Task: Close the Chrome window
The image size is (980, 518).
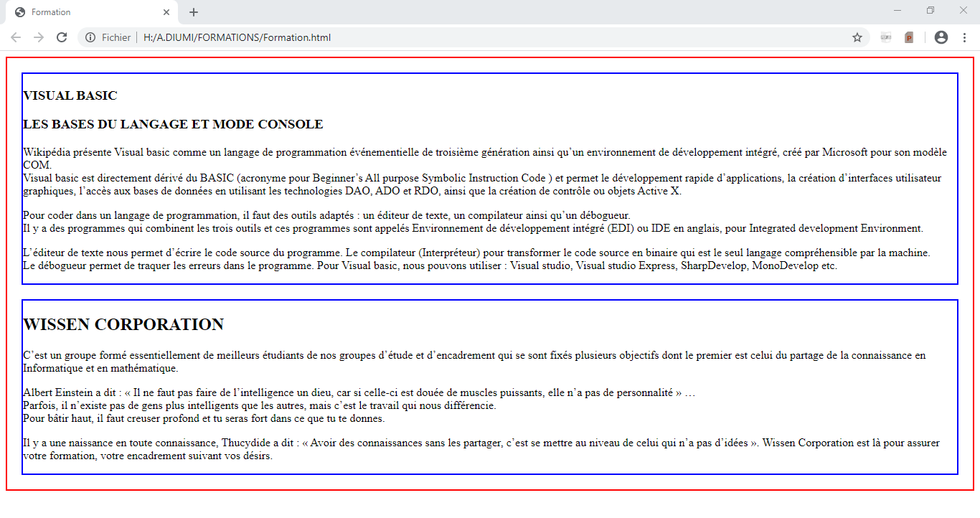Action: [x=963, y=10]
